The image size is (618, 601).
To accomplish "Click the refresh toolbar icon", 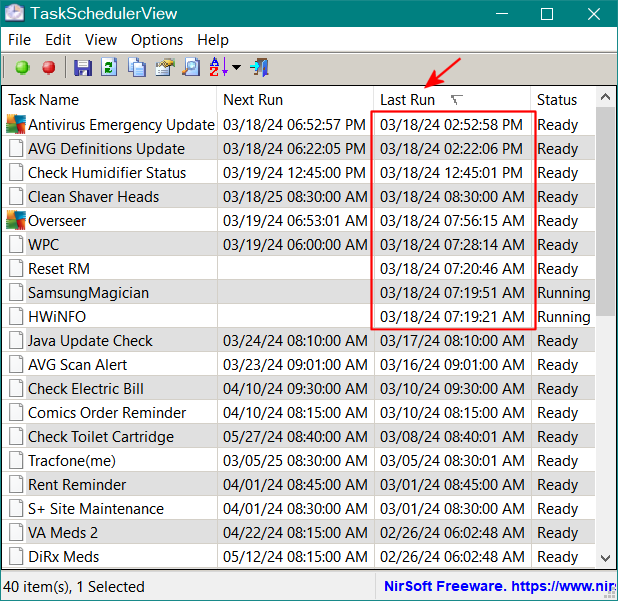I will pos(109,68).
